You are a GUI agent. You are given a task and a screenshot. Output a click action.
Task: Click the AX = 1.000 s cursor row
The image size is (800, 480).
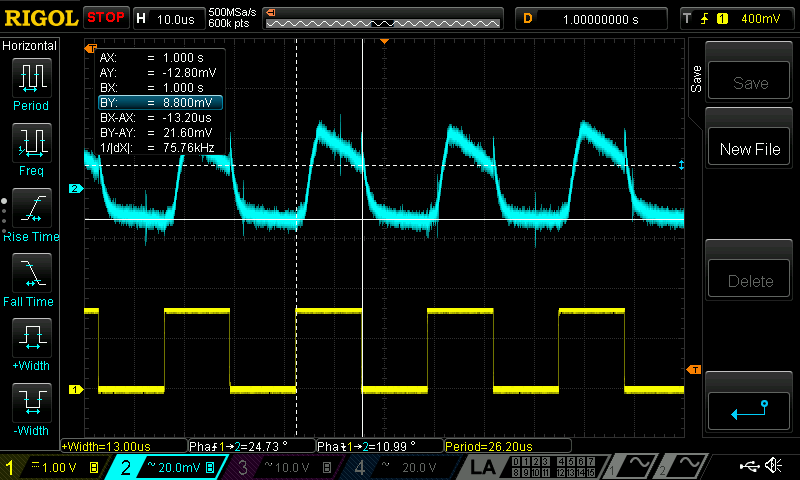point(160,58)
